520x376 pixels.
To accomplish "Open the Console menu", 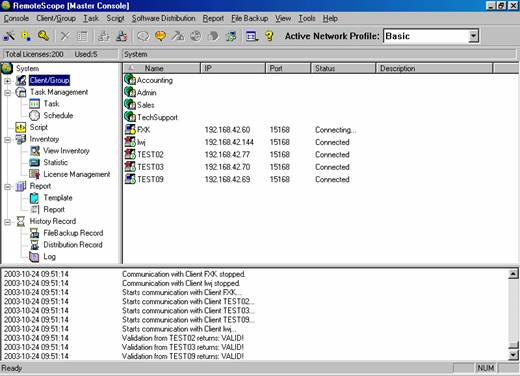I will (x=16, y=18).
